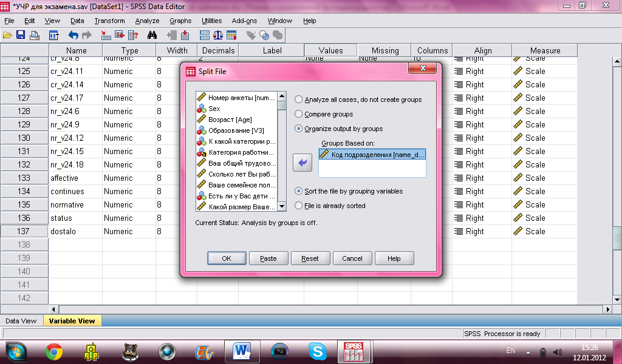
Task: Click the Show All Variables gray circles icon
Action: 278,35
